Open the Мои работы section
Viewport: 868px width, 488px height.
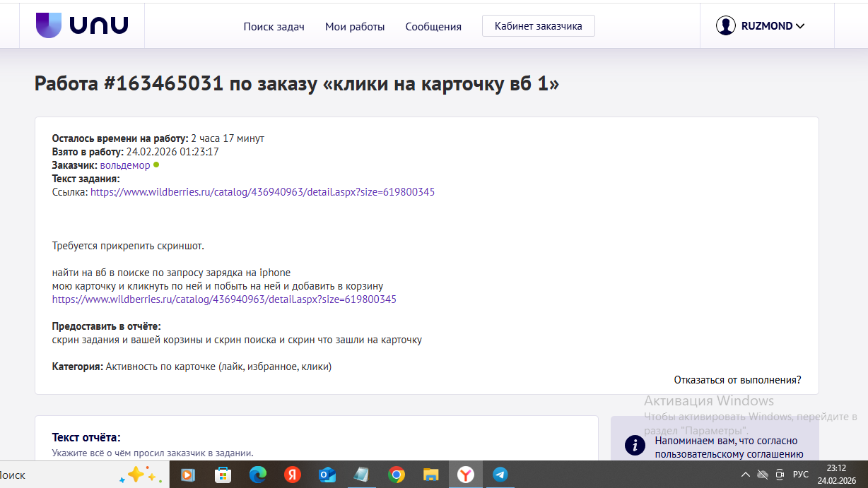(x=355, y=27)
